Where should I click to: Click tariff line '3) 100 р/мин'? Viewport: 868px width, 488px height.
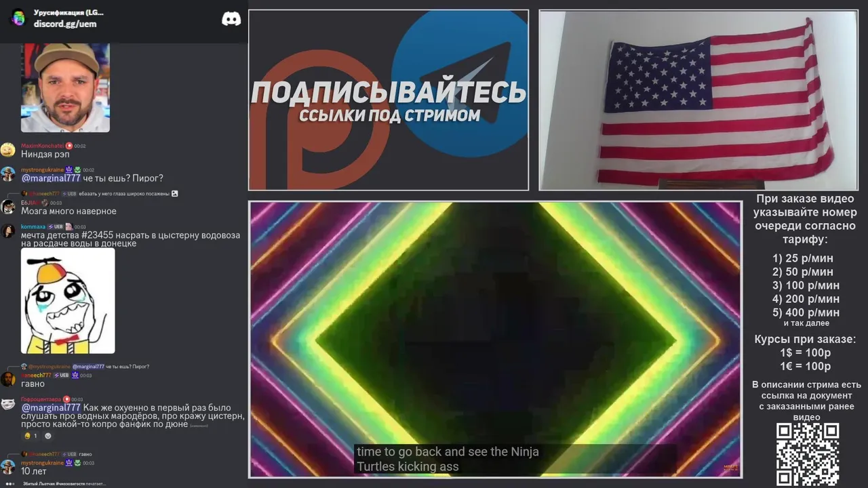[806, 285]
